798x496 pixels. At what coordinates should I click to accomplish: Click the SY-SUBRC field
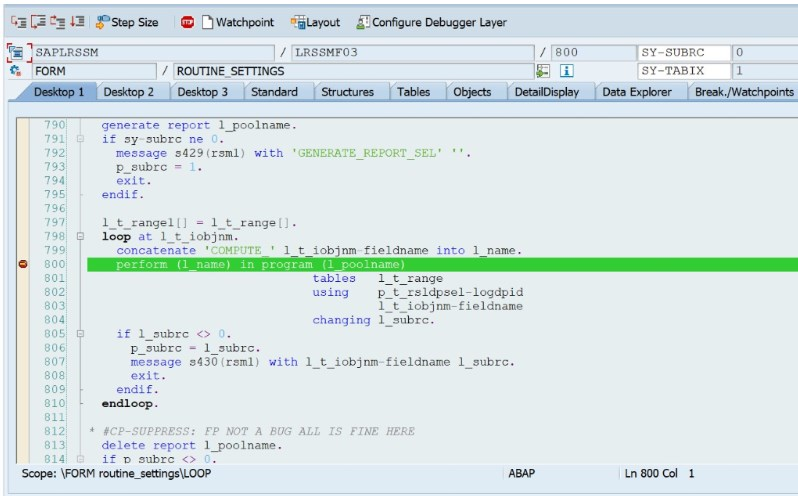[x=684, y=52]
